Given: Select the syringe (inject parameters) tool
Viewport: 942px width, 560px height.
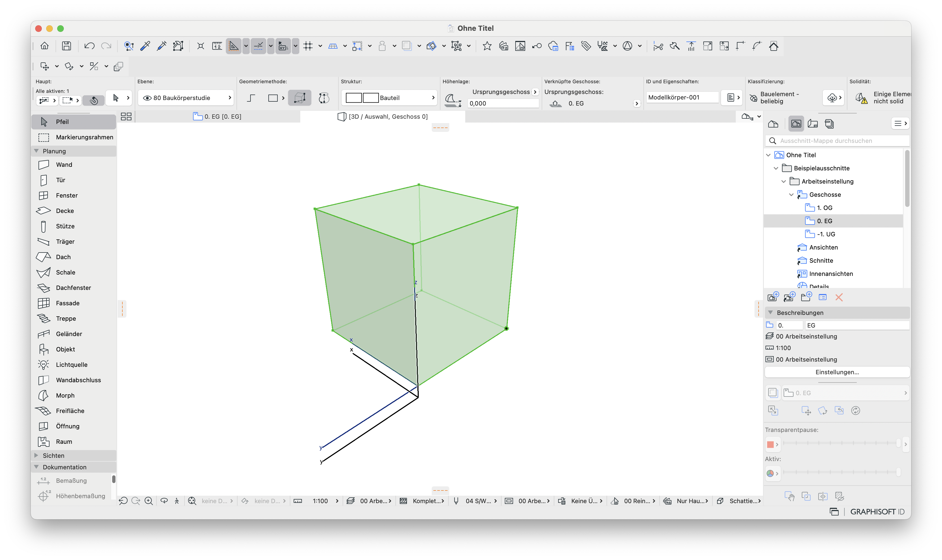Looking at the screenshot, I should click(162, 46).
